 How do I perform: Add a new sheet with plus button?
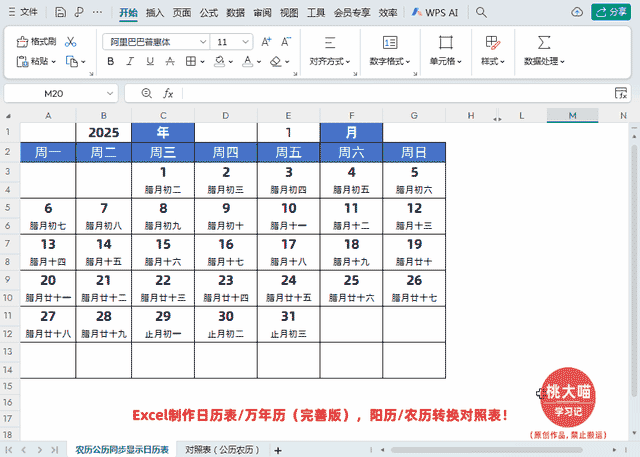click(278, 450)
